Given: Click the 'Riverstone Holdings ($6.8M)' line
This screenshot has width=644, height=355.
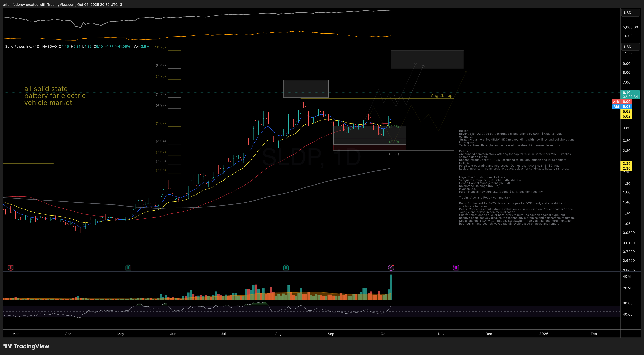Looking at the screenshot, I should coord(479,186).
